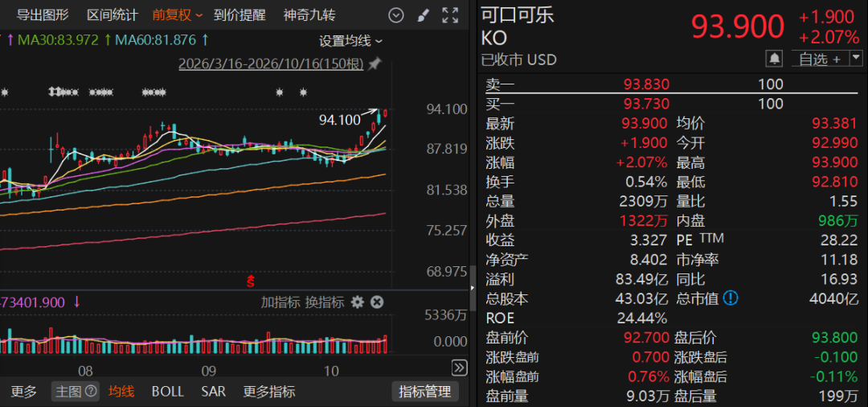
Task: Click the info icon next to 总市值
Action: [x=731, y=299]
